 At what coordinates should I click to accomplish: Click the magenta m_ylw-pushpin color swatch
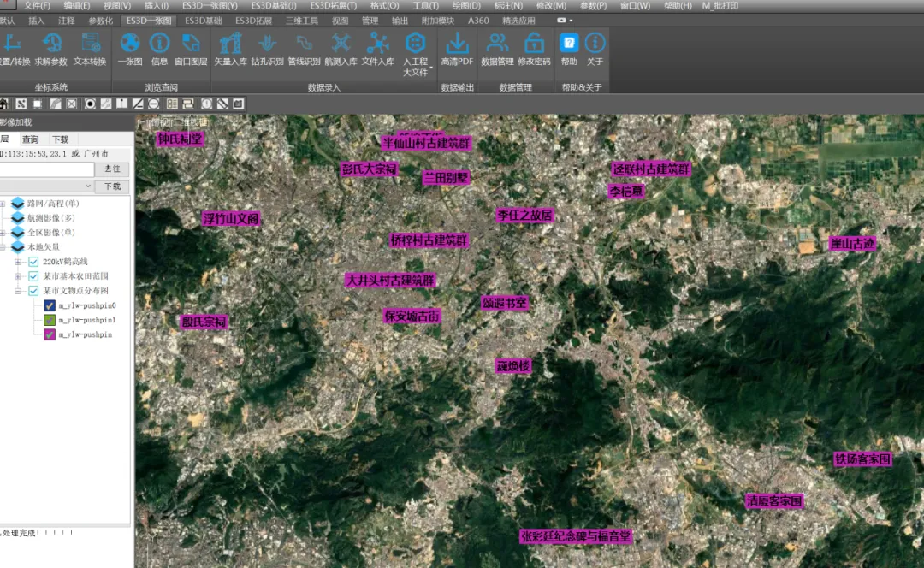tap(49, 334)
